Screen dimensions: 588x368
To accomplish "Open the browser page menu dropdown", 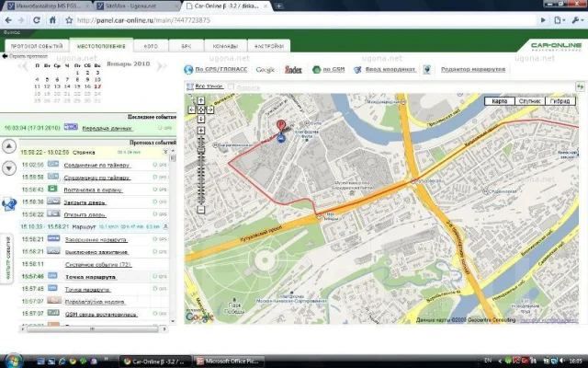I will [560, 20].
